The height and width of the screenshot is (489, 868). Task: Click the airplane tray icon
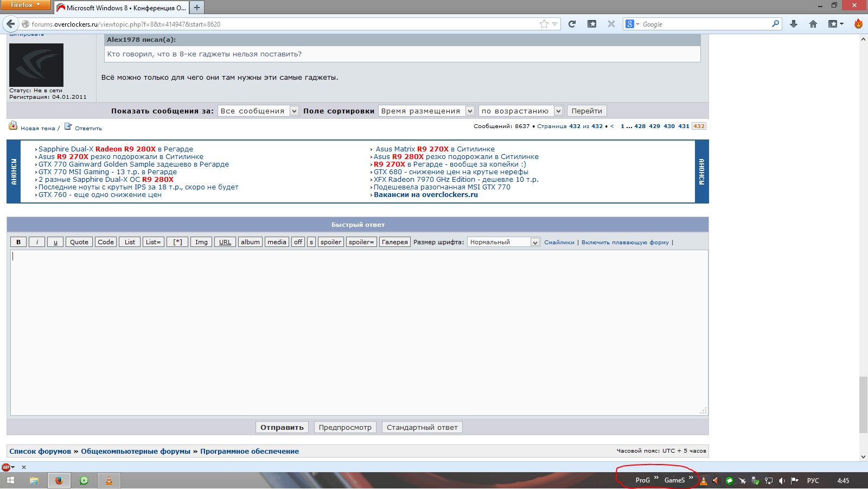click(742, 480)
